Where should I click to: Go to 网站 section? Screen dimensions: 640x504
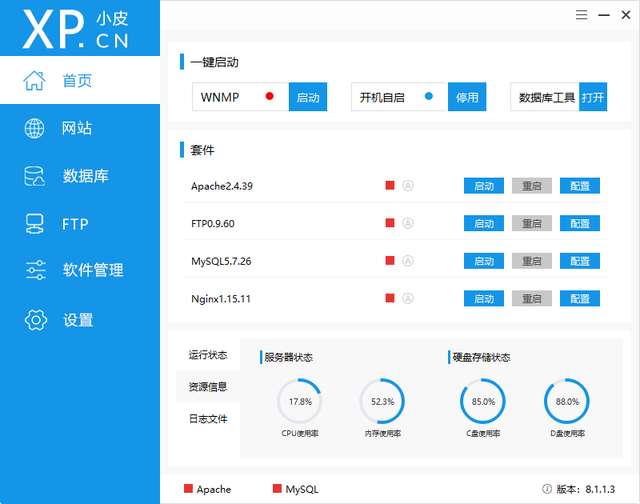coord(80,128)
